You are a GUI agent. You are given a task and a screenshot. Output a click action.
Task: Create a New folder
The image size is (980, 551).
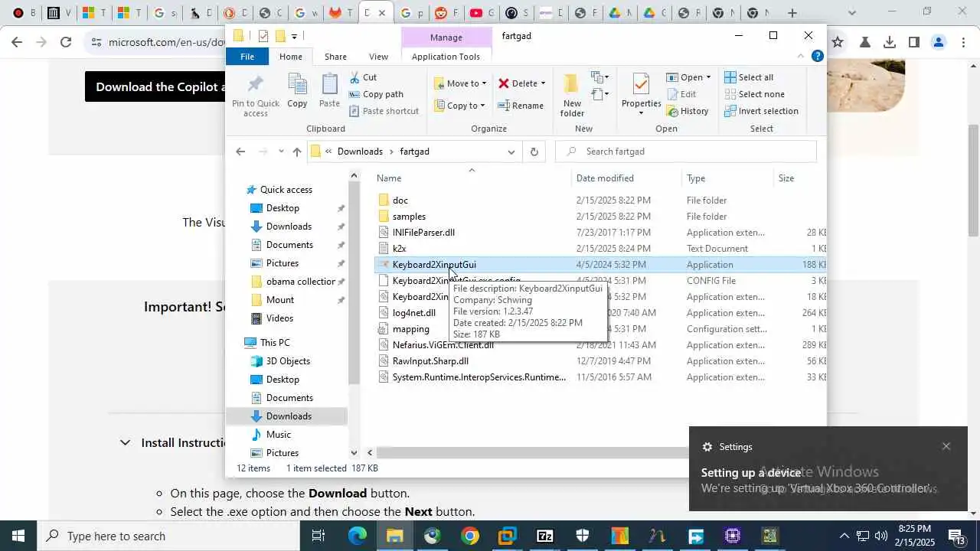[x=572, y=96]
